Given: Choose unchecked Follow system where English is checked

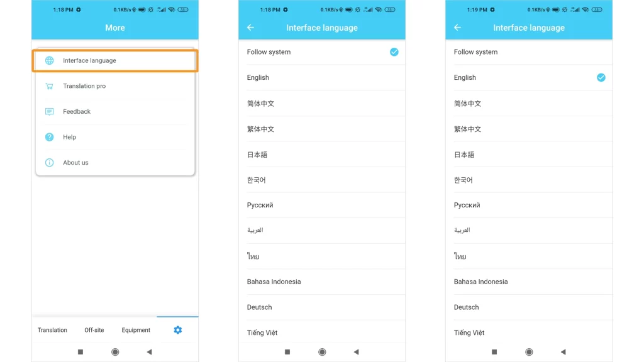Looking at the screenshot, I should (476, 52).
